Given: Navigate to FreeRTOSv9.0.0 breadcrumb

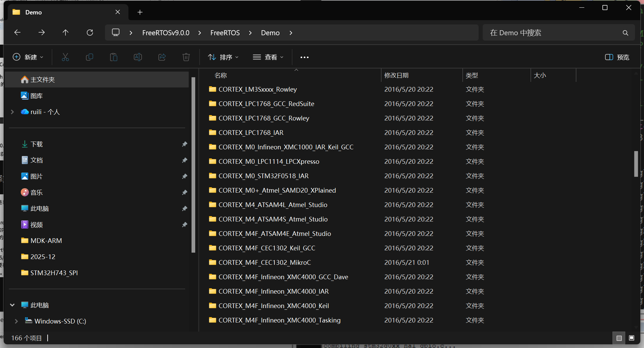Looking at the screenshot, I should (166, 33).
